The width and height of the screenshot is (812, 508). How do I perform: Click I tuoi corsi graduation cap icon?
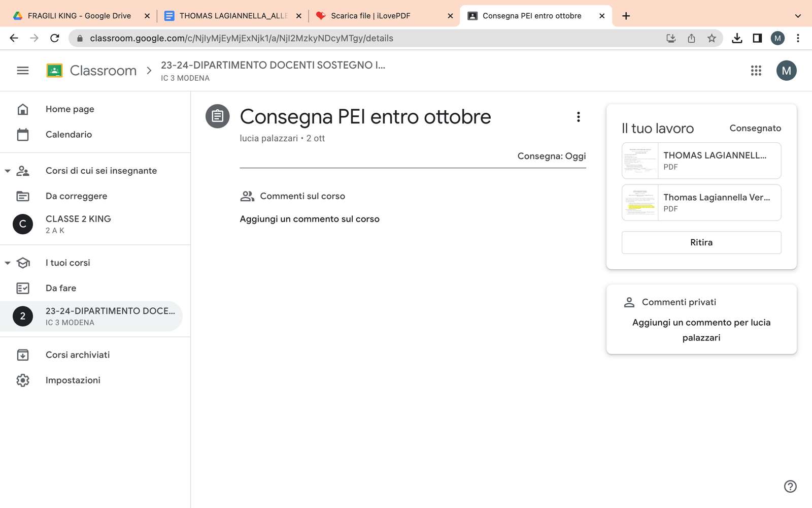[x=23, y=263]
